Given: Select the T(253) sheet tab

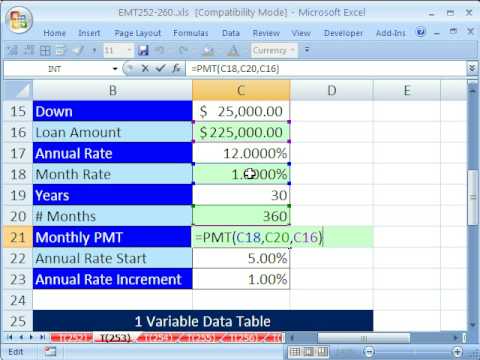Looking at the screenshot, I should coord(115,338).
